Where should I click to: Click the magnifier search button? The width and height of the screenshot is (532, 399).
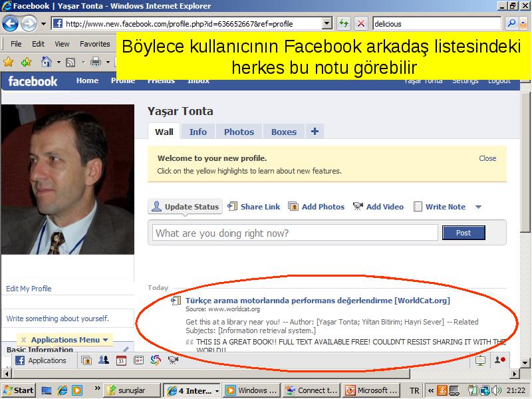pos(511,23)
